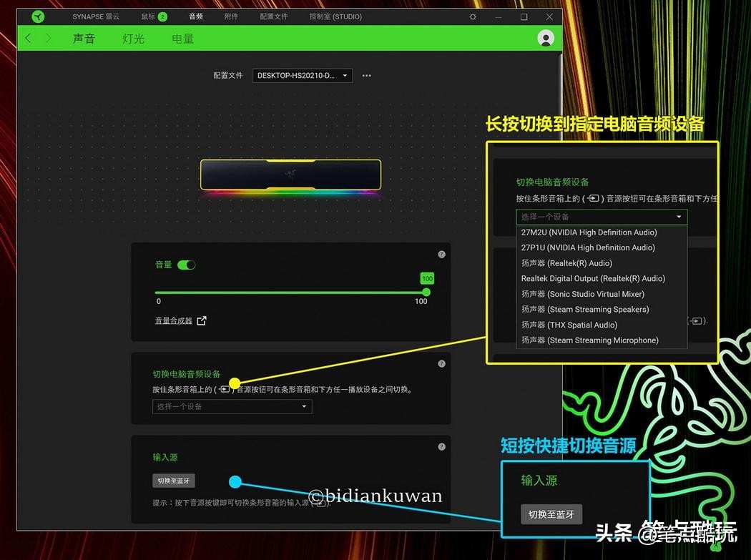Click the help icon on 输入源 panel
751x560 pixels.
(441, 446)
